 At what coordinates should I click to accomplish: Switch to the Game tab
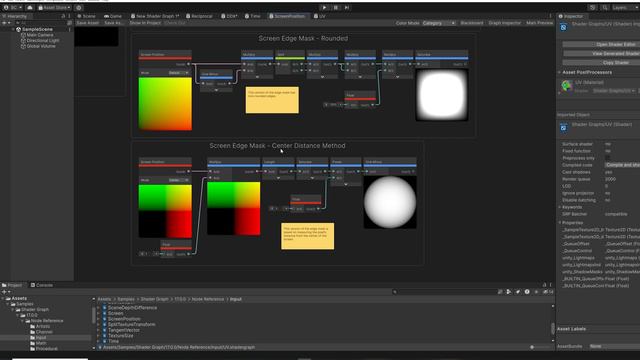click(x=113, y=16)
